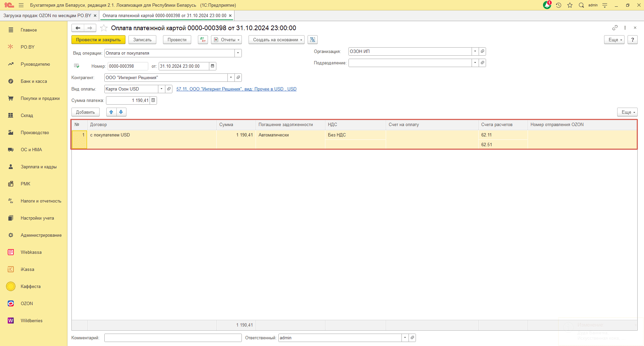Click the Номер input field
Image resolution: width=644 pixels, height=346 pixels.
coord(127,66)
